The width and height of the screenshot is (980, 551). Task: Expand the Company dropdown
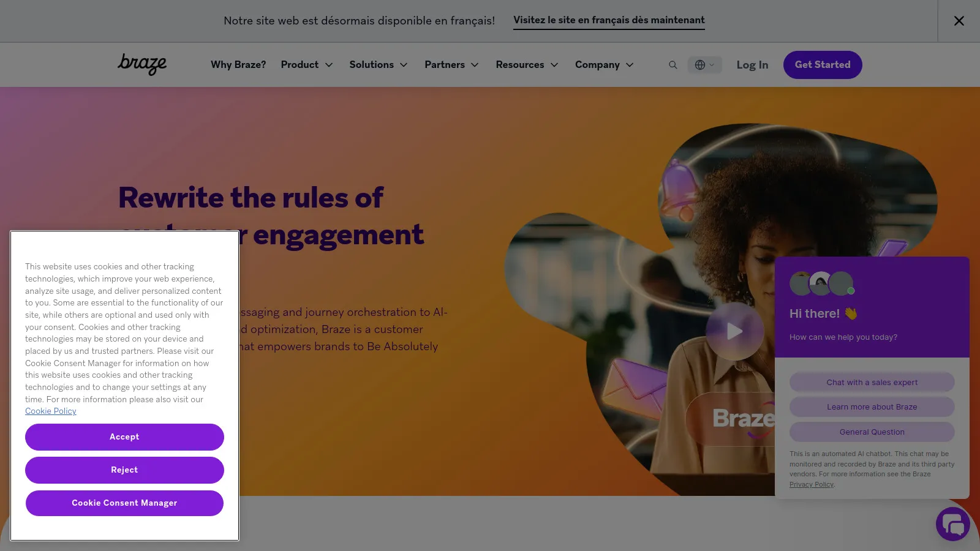(603, 64)
